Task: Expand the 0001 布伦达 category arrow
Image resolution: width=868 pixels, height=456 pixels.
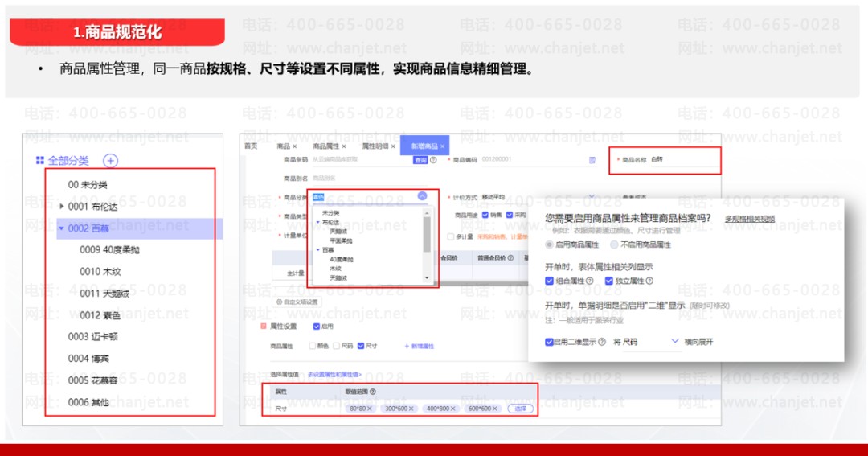Action: pyautogui.click(x=61, y=206)
